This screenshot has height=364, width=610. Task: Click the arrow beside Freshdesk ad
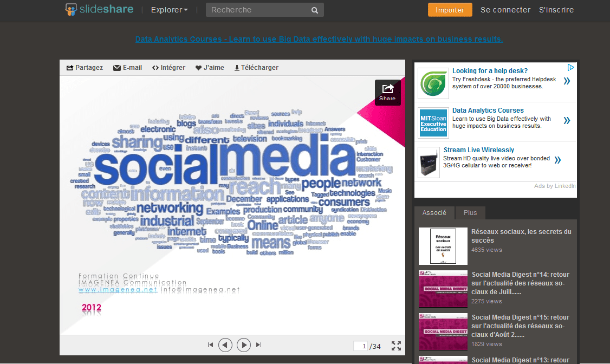click(x=567, y=81)
